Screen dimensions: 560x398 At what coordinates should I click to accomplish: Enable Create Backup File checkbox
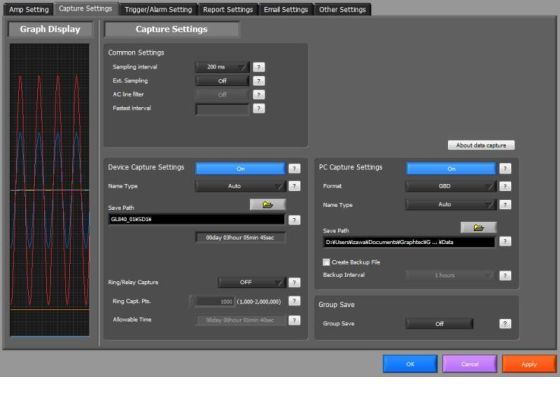pos(326,262)
